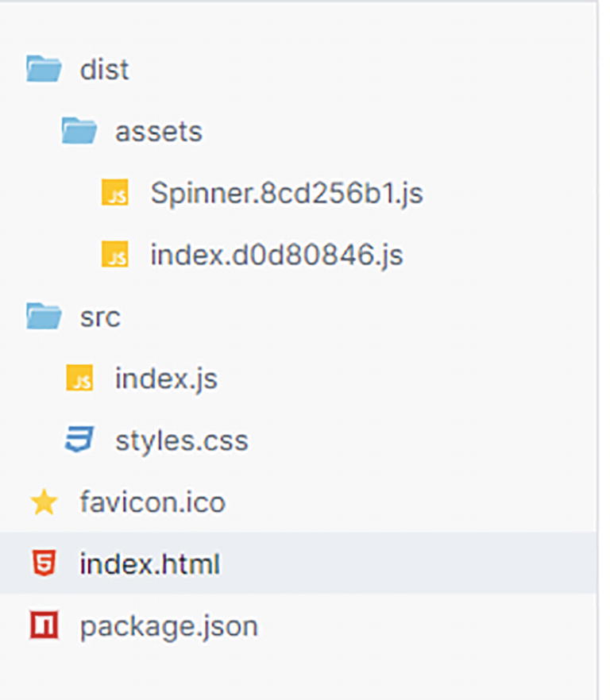Open index.d0d80846.js in assets
Viewport: 610px width, 700px height.
[x=276, y=255]
